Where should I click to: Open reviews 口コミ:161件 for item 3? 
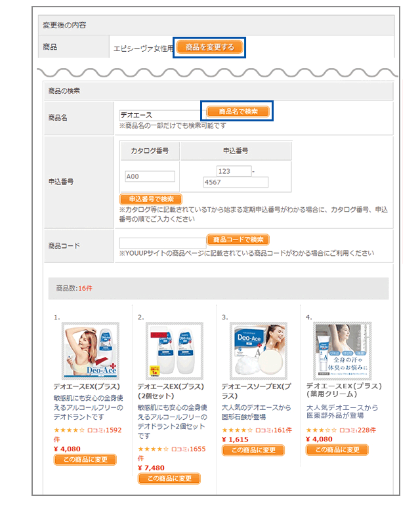click(273, 430)
